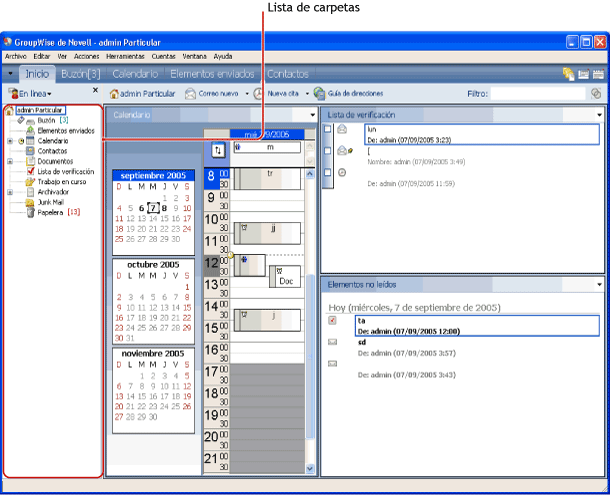Viewport: 610px width, 495px height.
Task: Select the 'Doc' appointment in day view
Action: click(285, 277)
